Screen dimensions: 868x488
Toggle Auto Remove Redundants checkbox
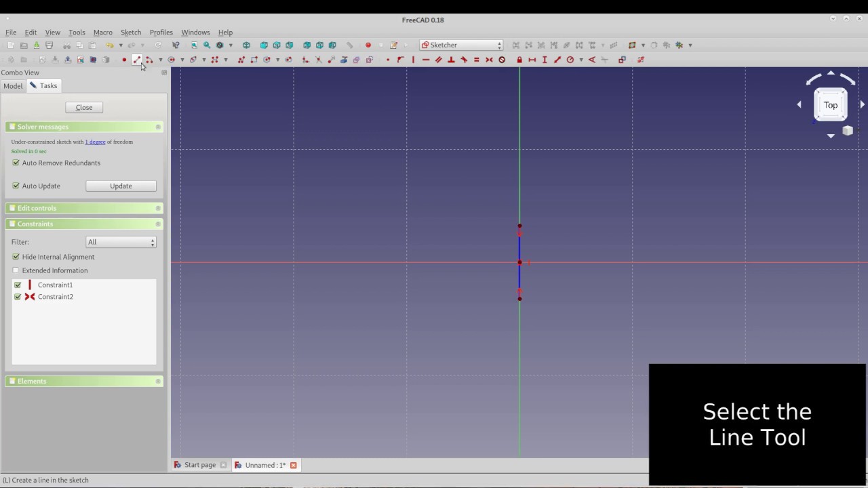16,163
